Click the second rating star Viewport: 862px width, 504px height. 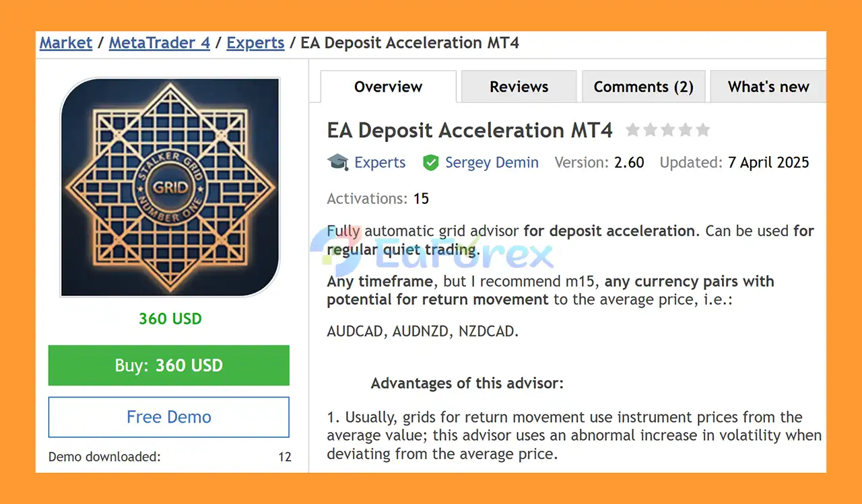650,130
